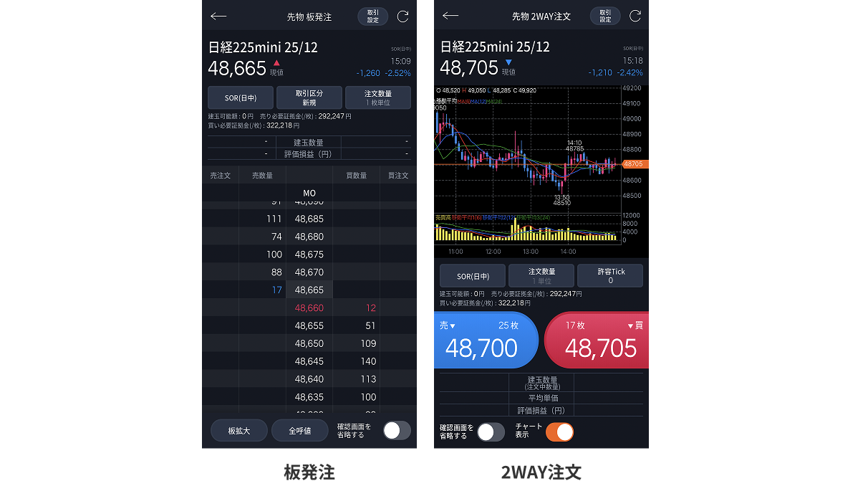
Task: Open the 取引区分 新規 selector
Action: pyautogui.click(x=309, y=97)
